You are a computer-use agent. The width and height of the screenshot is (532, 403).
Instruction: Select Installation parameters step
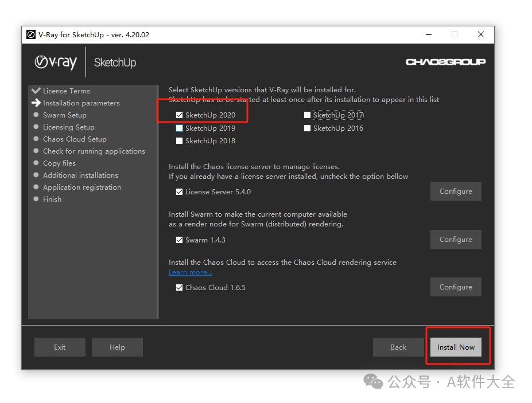pyautogui.click(x=81, y=103)
